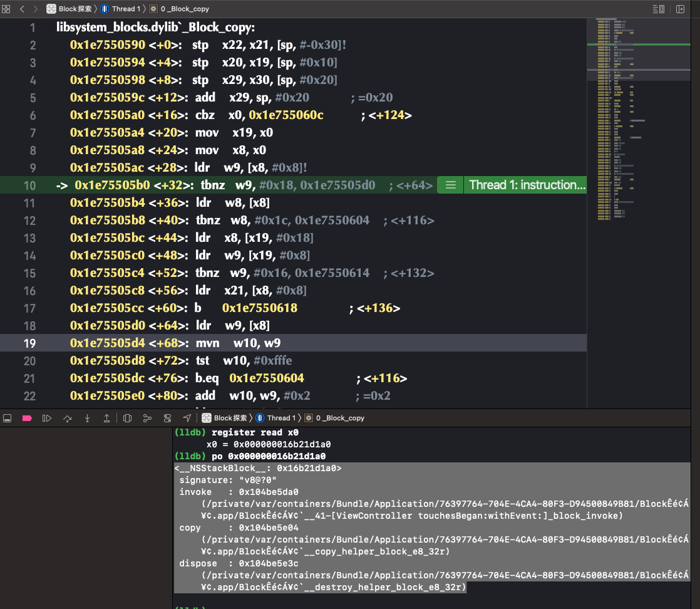Continue program execution
700x609 pixels.
click(x=47, y=418)
